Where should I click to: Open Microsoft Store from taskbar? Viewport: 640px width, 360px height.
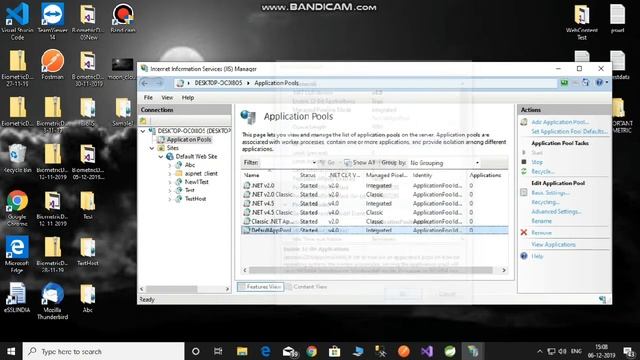(334, 351)
